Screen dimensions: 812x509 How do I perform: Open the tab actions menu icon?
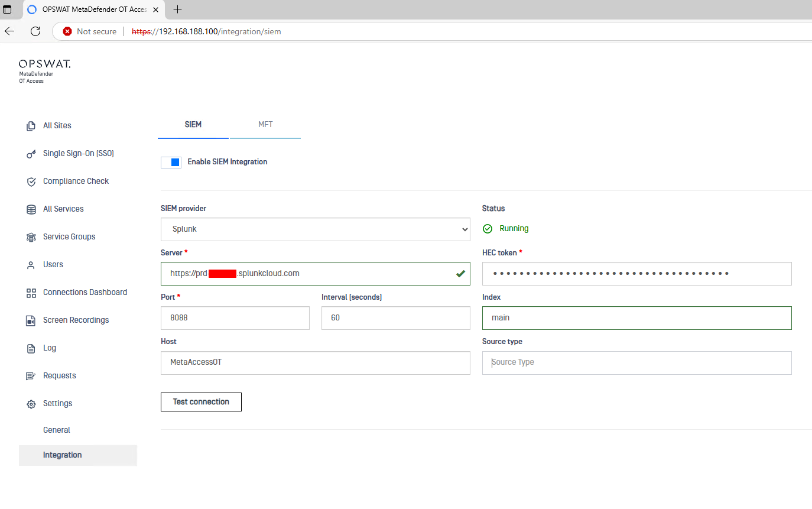7,9
